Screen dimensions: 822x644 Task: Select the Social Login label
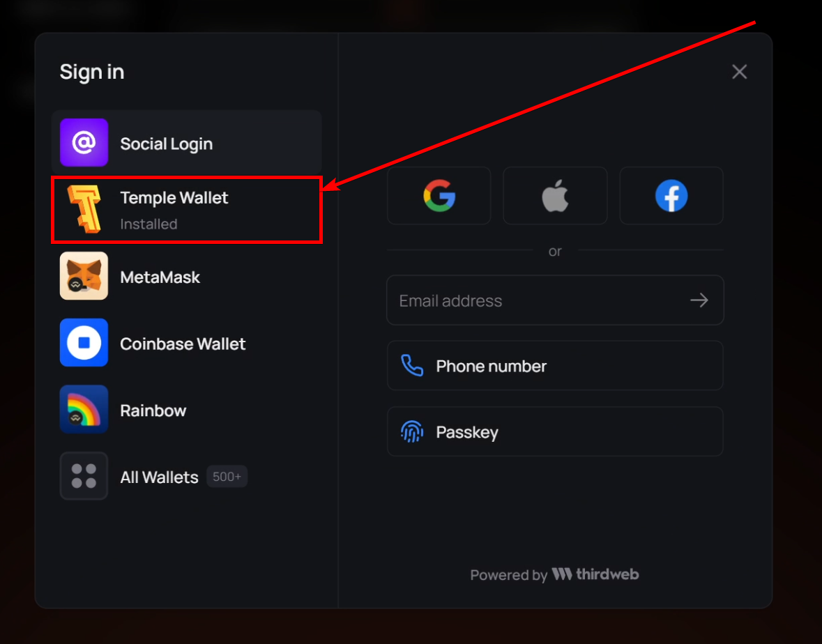point(166,144)
